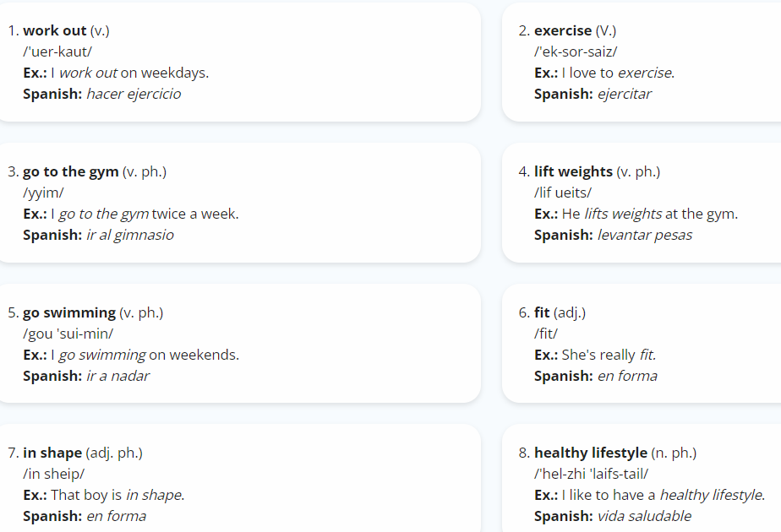781x532 pixels.
Task: Click the translation 'vida saludable'
Action: pos(644,516)
